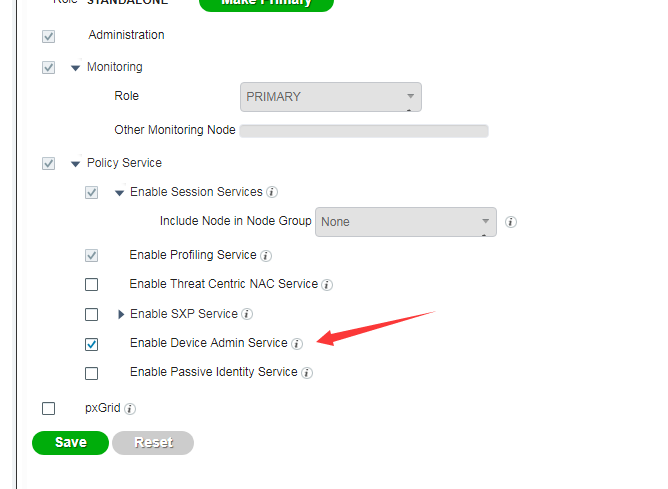Open info tooltip for Threat Centric NAC Service
This screenshot has height=489, width=668.
327,285
